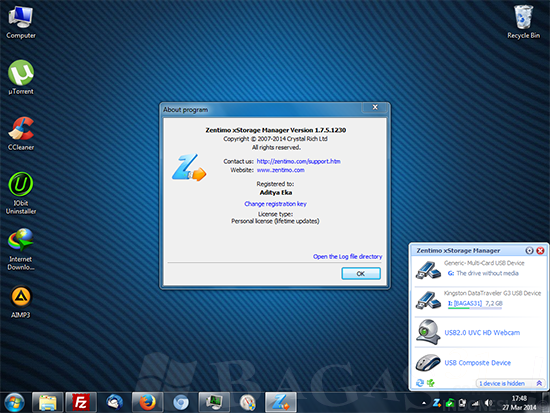Click the 'Aditya Eka' registered name
The image size is (550, 413).
click(276, 193)
